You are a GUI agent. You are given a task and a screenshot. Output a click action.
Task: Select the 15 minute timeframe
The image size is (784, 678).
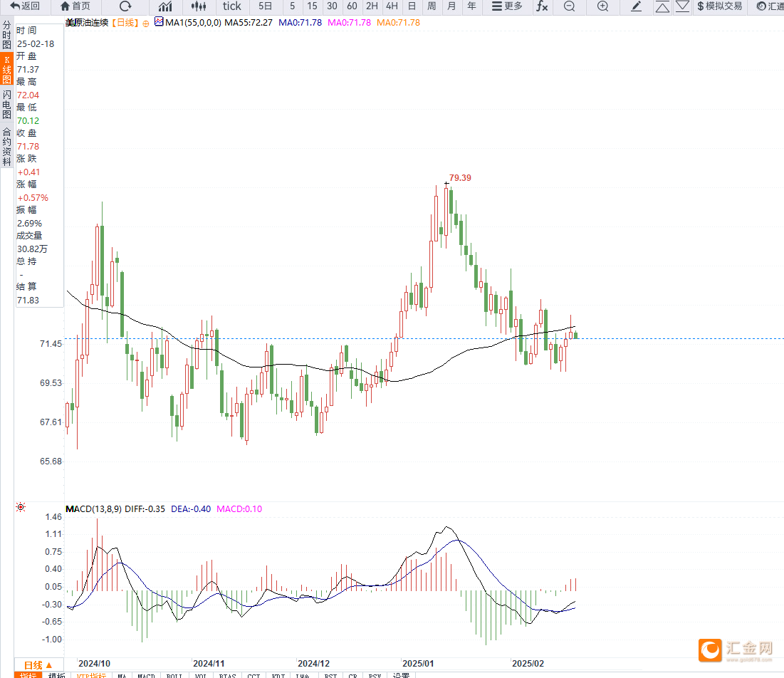(312, 6)
